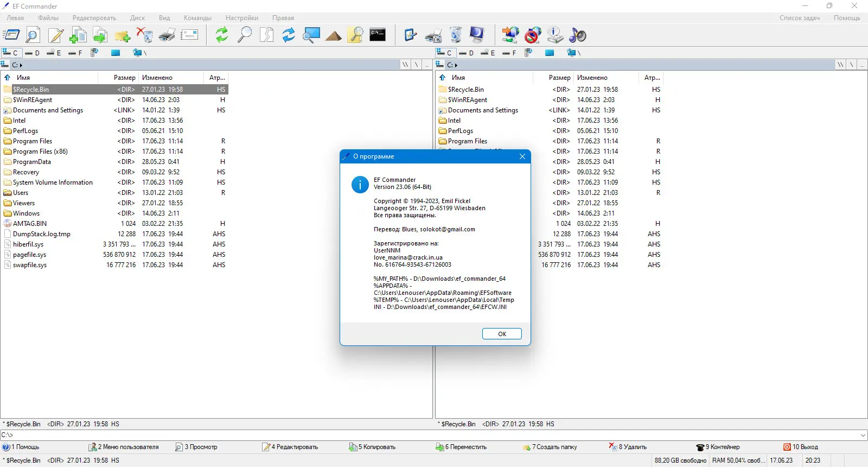The image size is (868, 467).
Task: Click the music note media player icon
Action: (x=577, y=35)
